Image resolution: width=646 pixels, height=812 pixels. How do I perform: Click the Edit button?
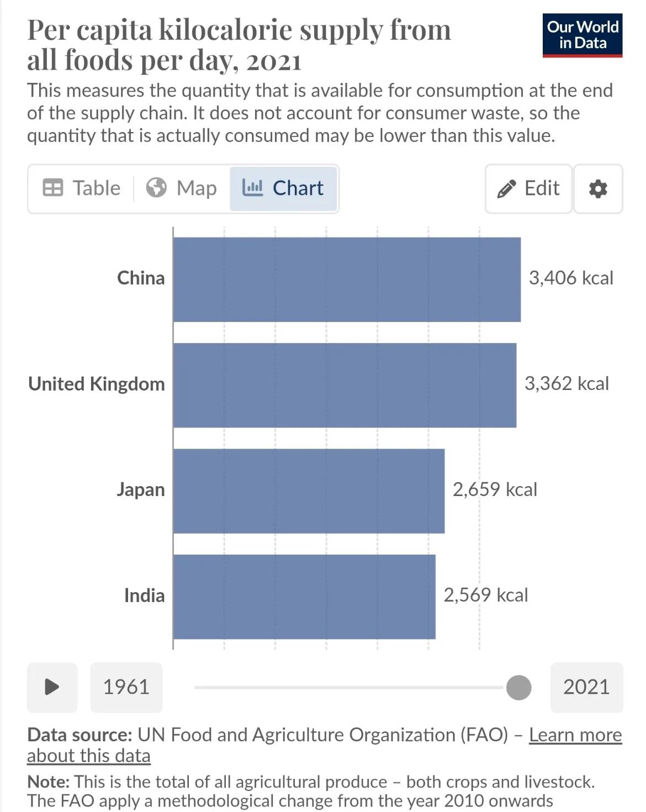point(528,189)
